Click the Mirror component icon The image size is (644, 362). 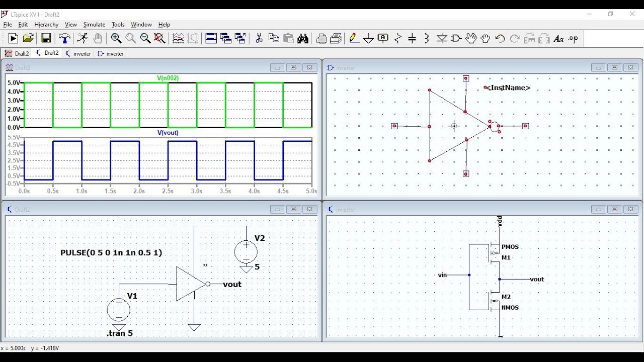(x=544, y=39)
